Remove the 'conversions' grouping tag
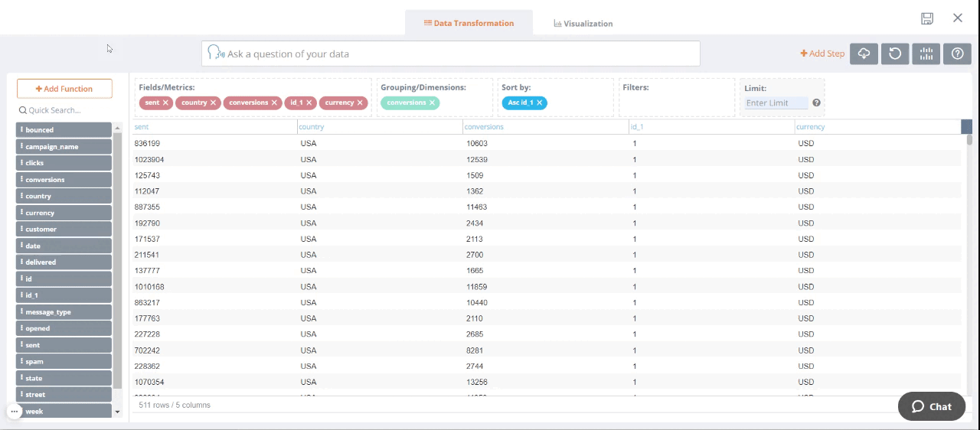Image resolution: width=980 pixels, height=430 pixels. point(432,103)
